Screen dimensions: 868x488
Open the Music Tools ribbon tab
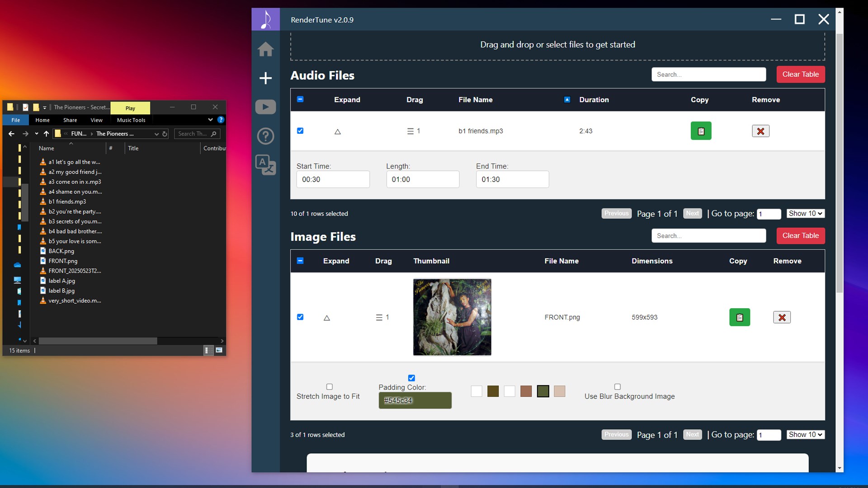[x=131, y=120]
